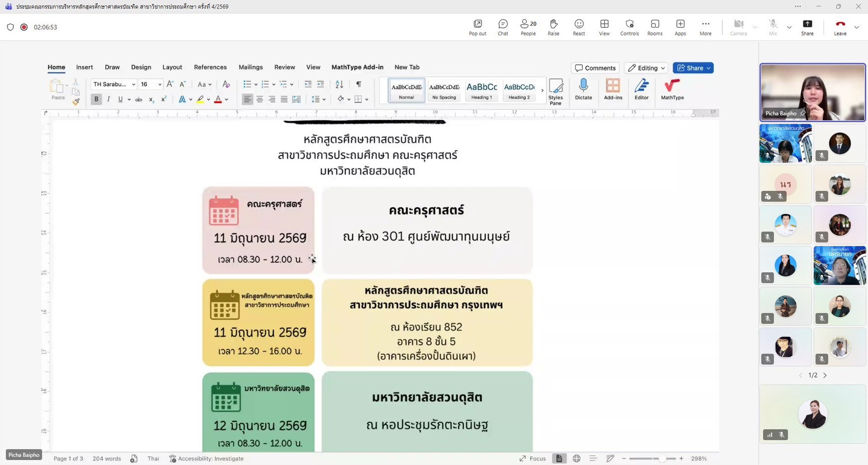
Task: Open the Styles Pane
Action: (555, 92)
